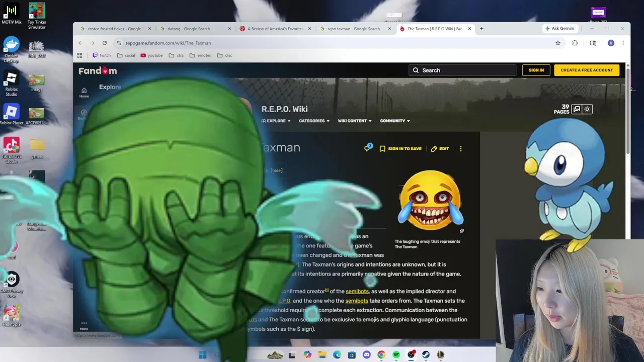The width and height of the screenshot is (644, 362).
Task: Launch Roblox Player from the desktop
Action: click(x=11, y=114)
